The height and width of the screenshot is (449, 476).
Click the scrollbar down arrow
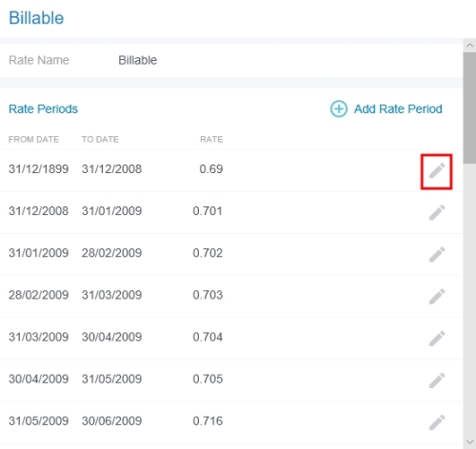470,441
